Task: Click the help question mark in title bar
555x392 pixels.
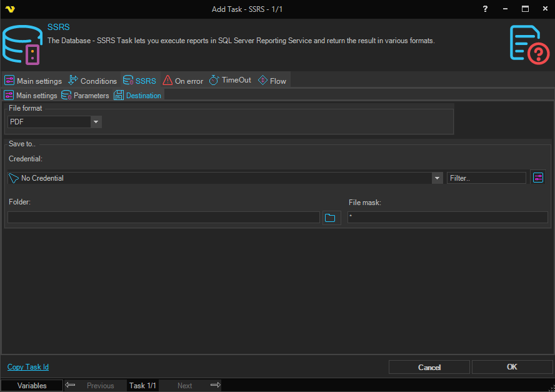Action: [x=486, y=9]
